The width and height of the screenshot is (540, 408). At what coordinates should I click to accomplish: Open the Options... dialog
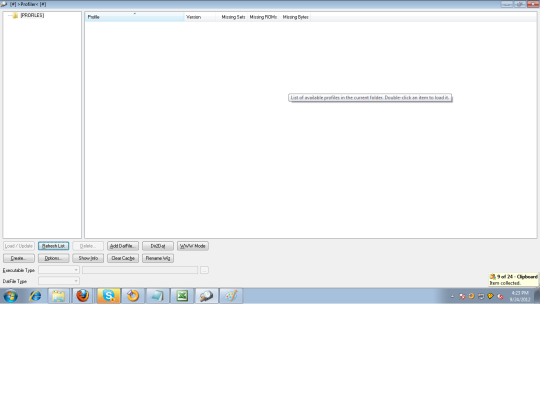53,258
